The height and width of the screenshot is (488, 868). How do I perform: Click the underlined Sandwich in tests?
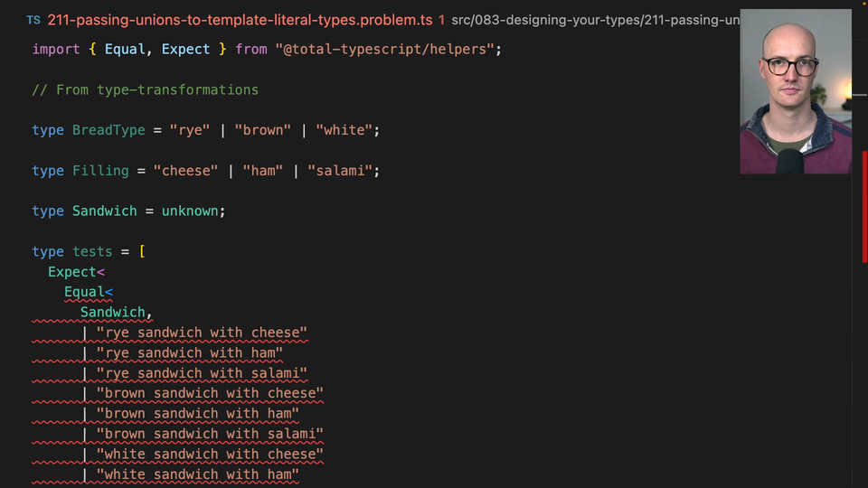tap(113, 313)
